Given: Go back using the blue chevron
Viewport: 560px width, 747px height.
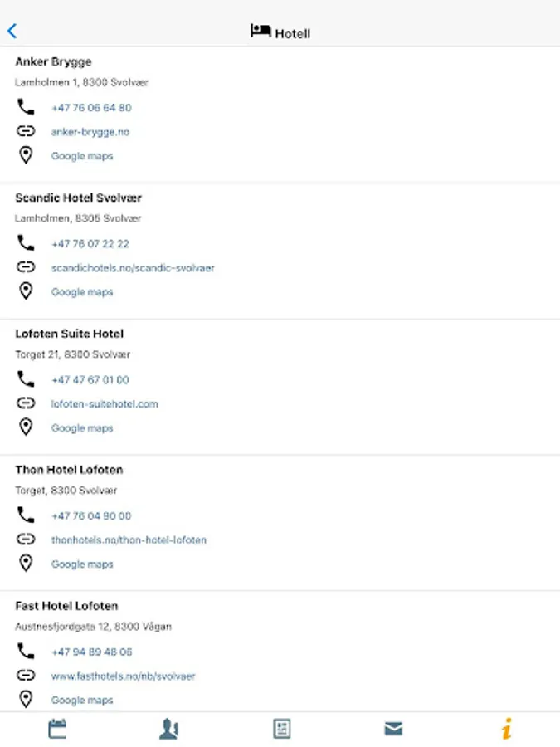Looking at the screenshot, I should pyautogui.click(x=12, y=32).
